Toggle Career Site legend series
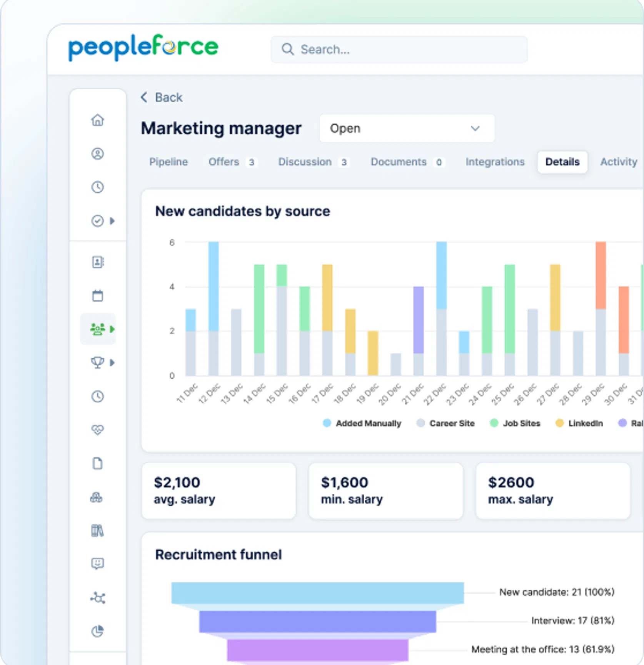Viewport: 644px width, 665px height. click(x=446, y=423)
